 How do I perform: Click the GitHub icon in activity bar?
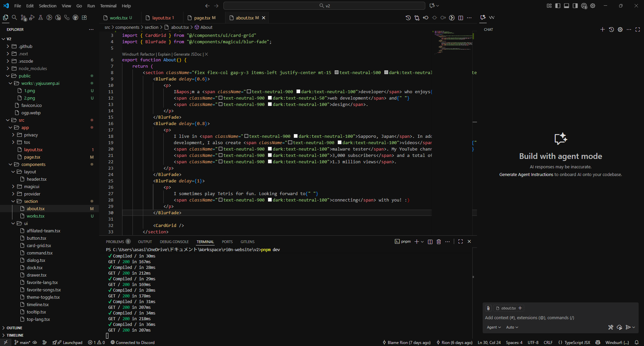pyautogui.click(x=75, y=18)
